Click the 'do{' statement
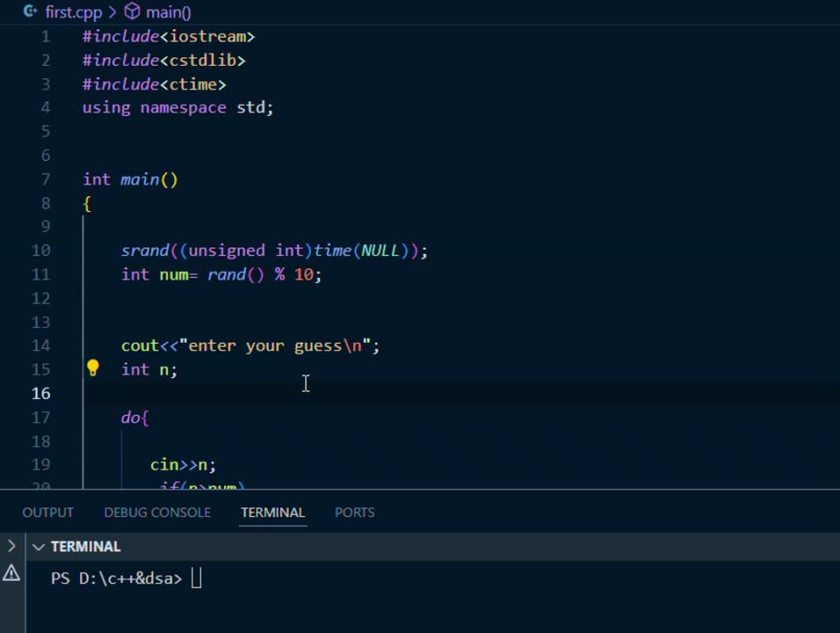840x633 pixels. [x=134, y=417]
